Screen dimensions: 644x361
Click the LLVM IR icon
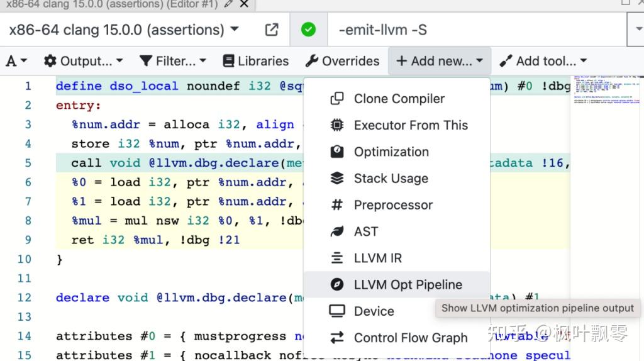337,258
